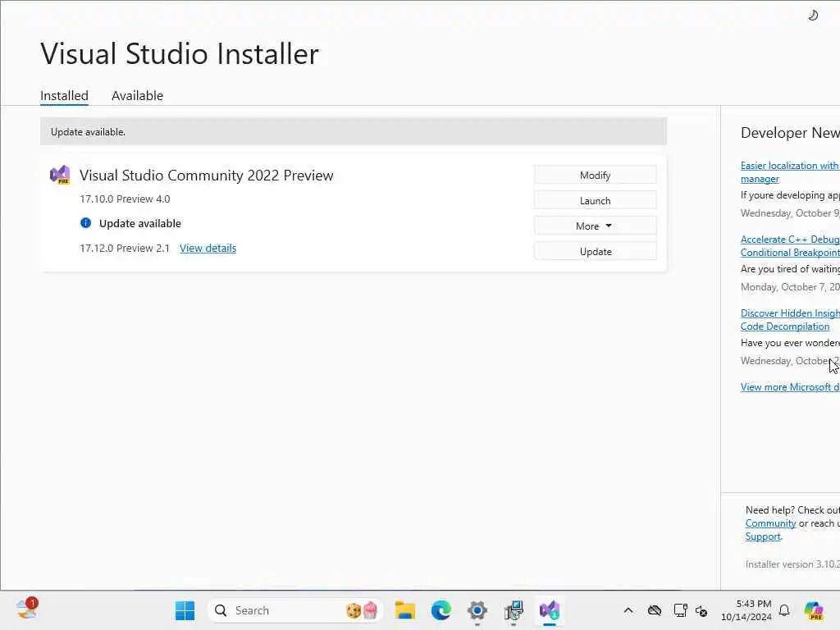Click the 'Developer News' heading
Image resolution: width=840 pixels, height=630 pixels.
tap(790, 133)
